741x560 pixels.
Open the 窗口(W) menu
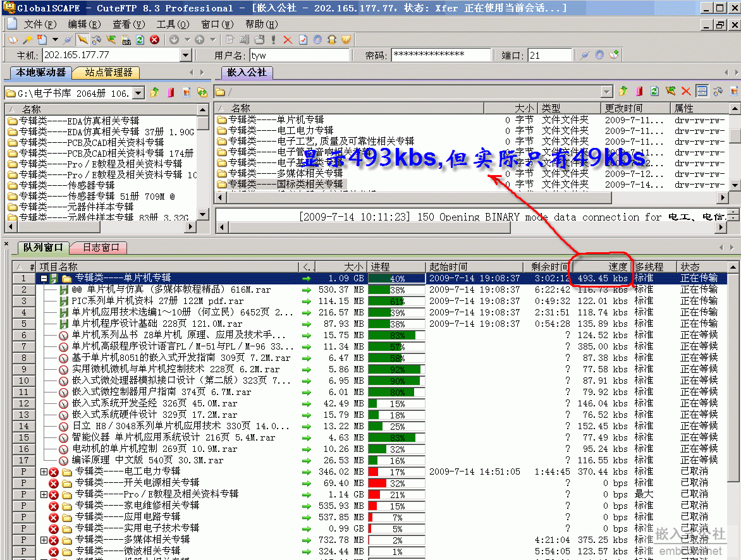[217, 24]
